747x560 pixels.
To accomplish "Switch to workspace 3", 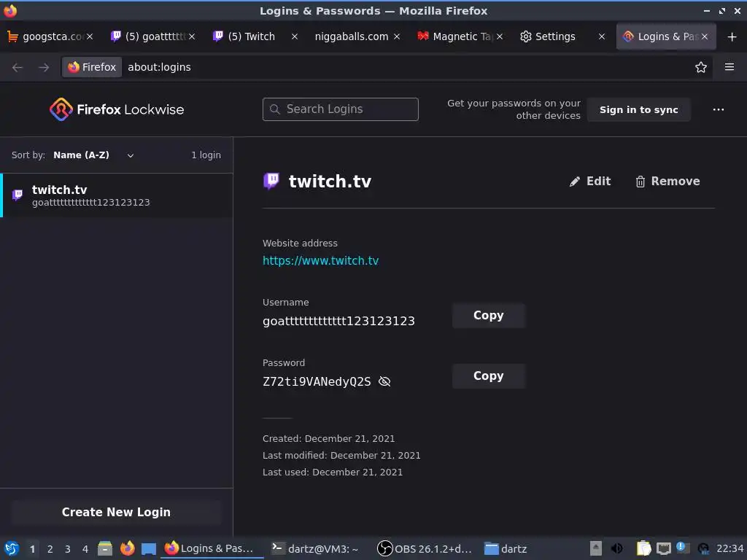I will [68, 549].
